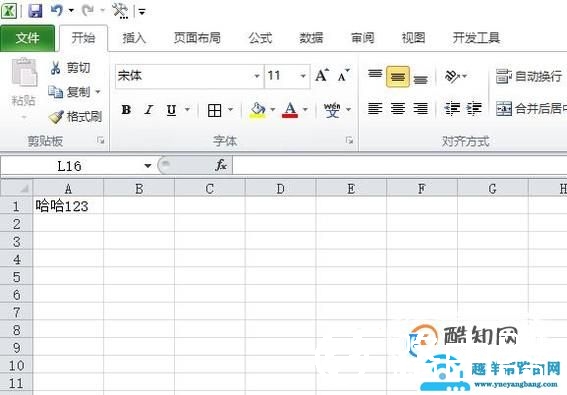Toggle Bold formatting
567x395 pixels.
126,109
